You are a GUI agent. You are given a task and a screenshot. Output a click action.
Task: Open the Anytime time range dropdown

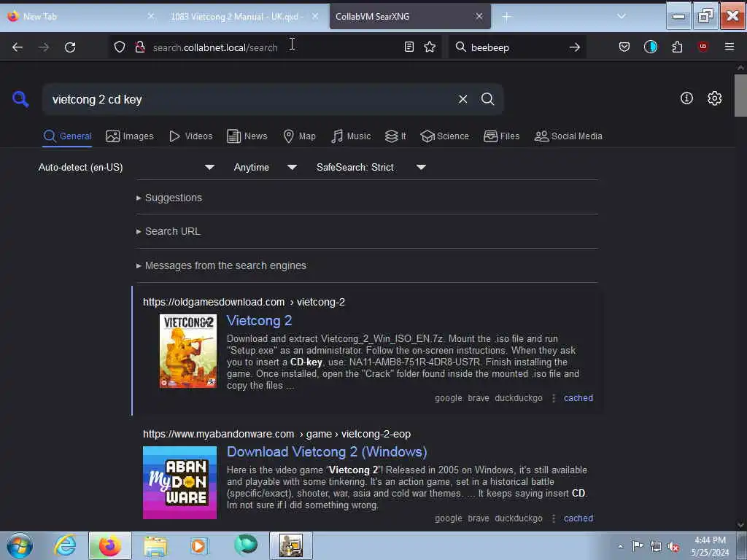[x=266, y=167]
